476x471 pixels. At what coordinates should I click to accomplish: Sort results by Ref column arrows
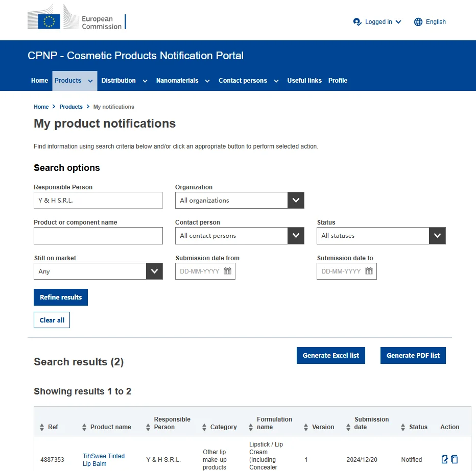pos(42,427)
